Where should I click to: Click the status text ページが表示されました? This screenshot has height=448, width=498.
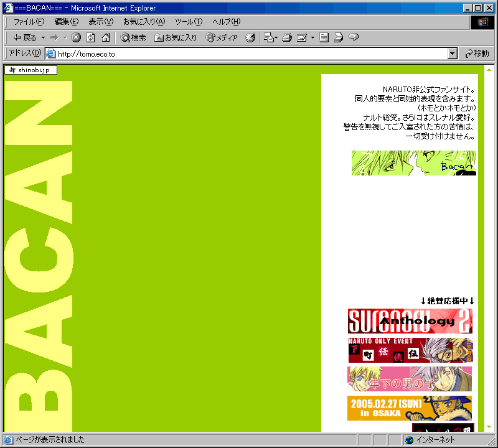point(50,440)
